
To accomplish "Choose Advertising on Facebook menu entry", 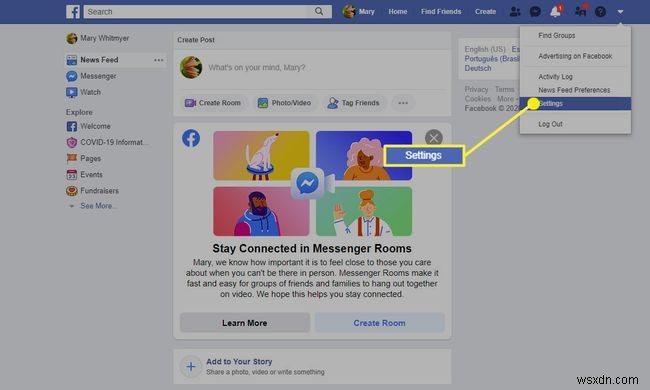I will [x=575, y=56].
